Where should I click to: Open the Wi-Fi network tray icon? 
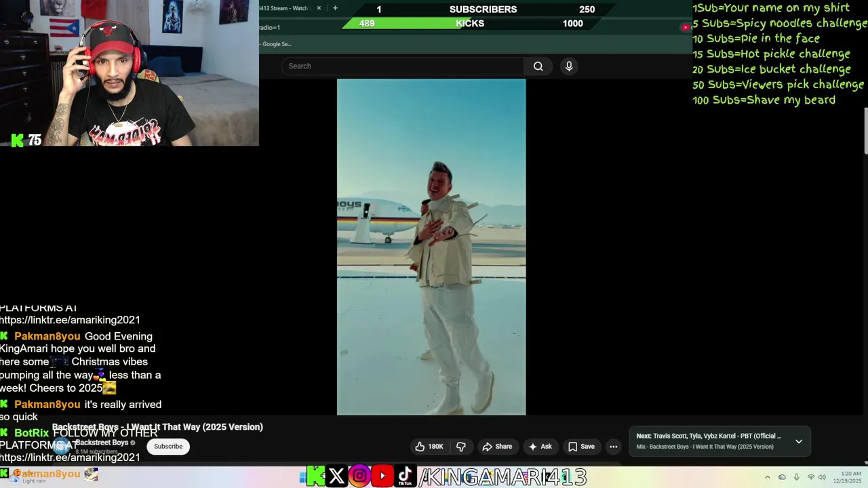811,477
